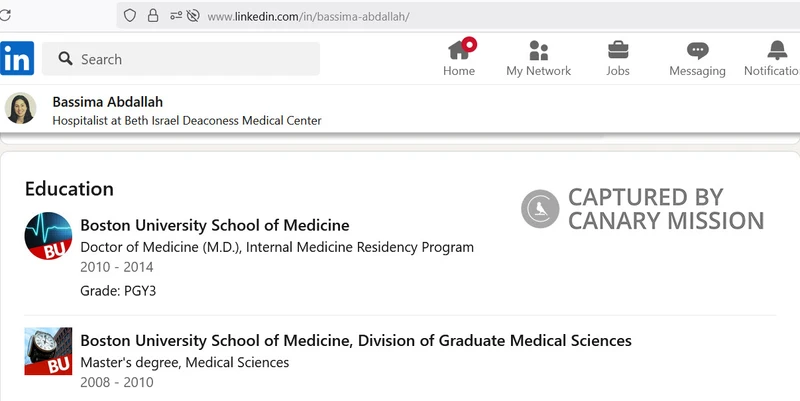
Task: Open Boston University School of Medicine link
Action: tap(214, 225)
